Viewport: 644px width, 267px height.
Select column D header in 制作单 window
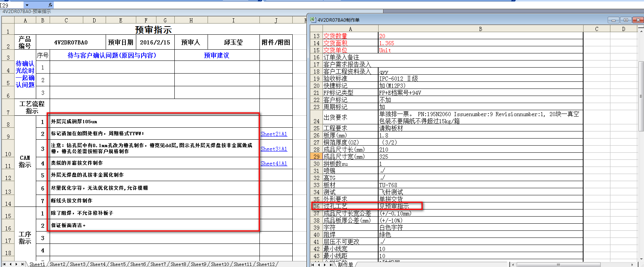pyautogui.click(x=623, y=29)
